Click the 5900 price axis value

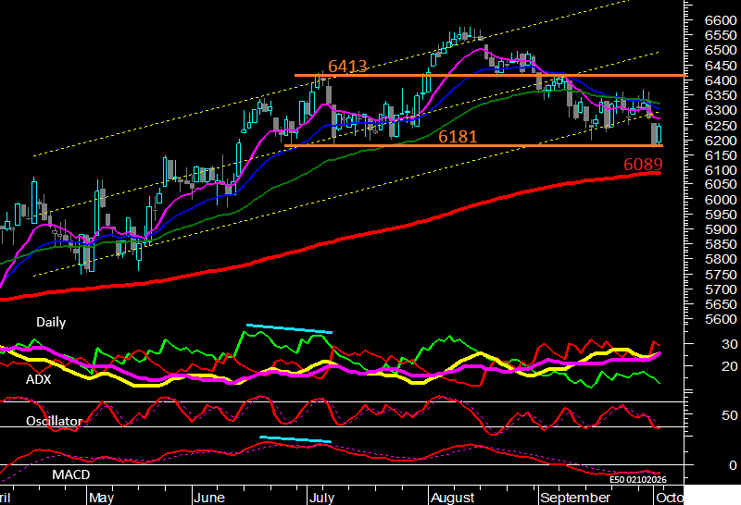[x=720, y=230]
